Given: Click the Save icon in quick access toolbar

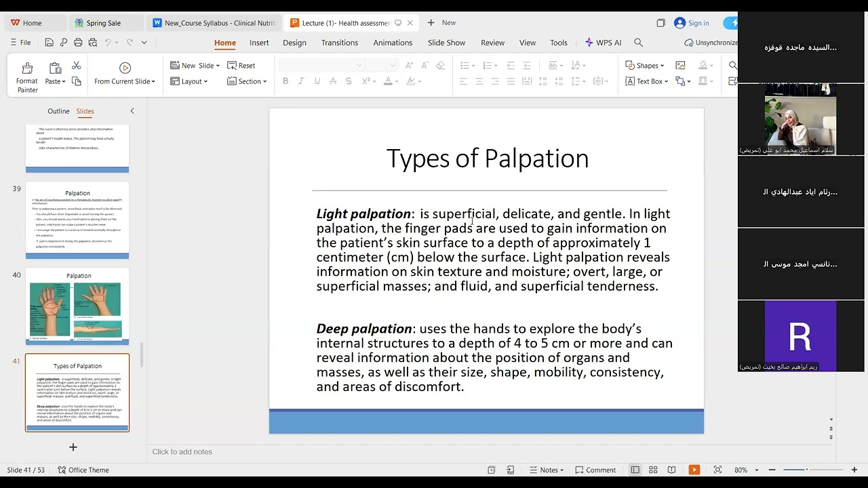Looking at the screenshot, I should point(49,42).
